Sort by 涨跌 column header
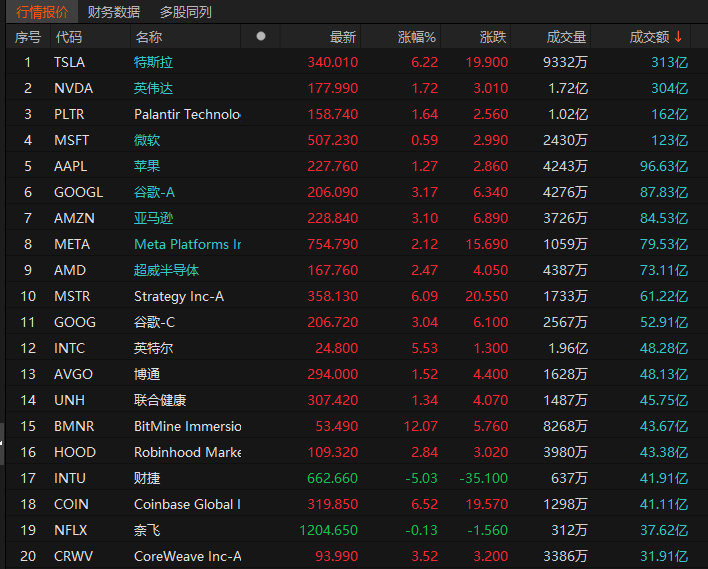This screenshot has height=569, width=708. [493, 37]
